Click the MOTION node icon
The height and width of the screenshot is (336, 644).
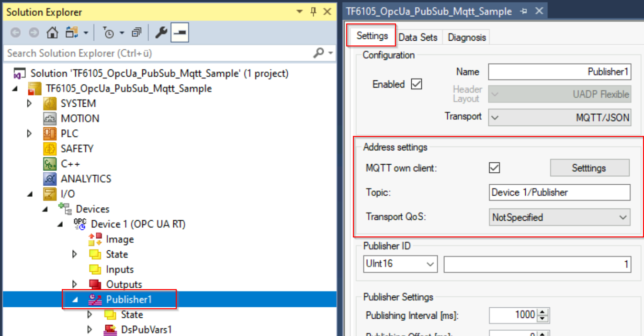point(50,119)
